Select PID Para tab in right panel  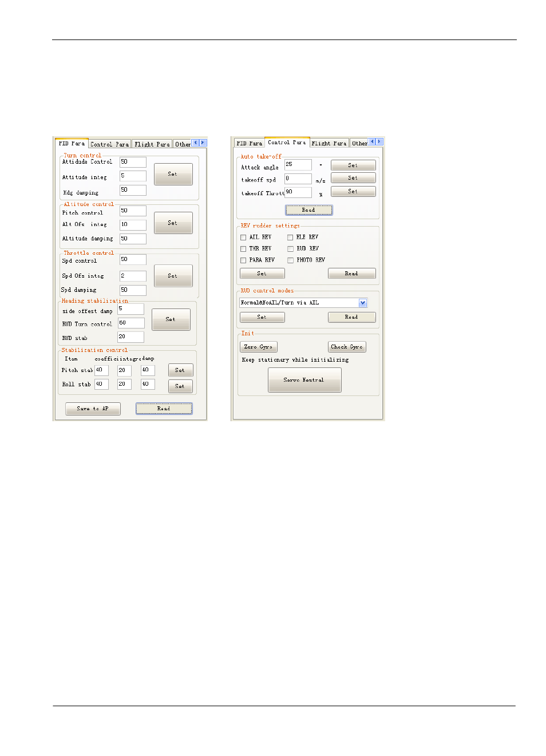249,143
